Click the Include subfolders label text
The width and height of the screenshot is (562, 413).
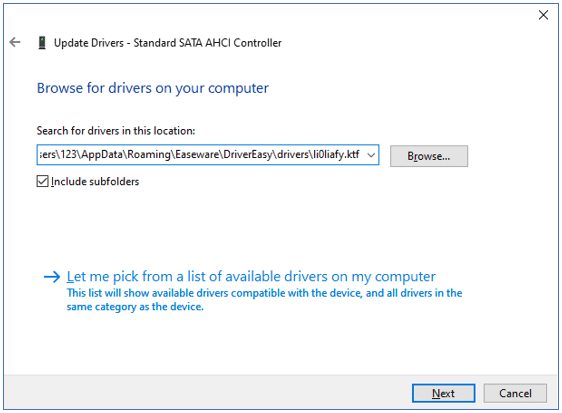click(95, 181)
